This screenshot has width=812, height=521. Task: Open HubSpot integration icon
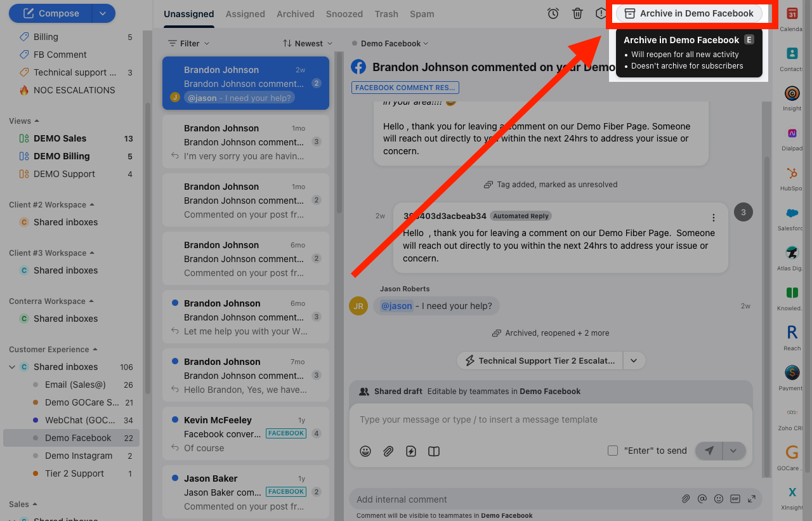pos(792,173)
